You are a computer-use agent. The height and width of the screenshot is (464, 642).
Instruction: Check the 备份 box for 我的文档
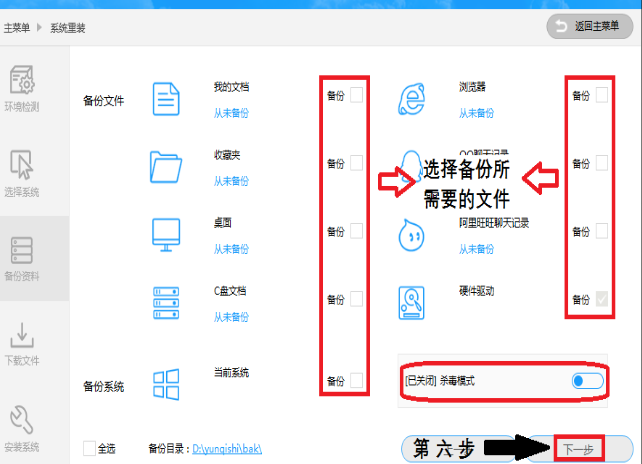(356, 95)
